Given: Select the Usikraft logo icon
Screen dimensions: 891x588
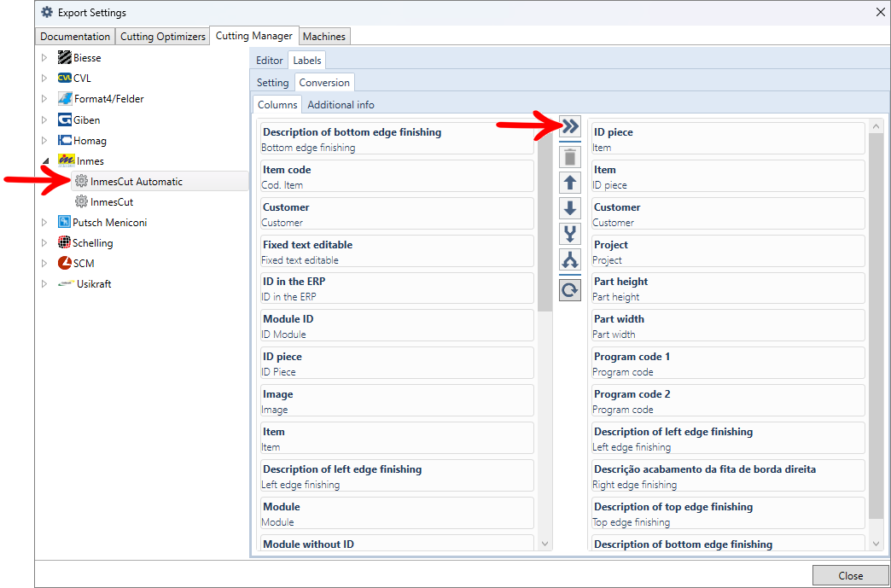Looking at the screenshot, I should point(66,283).
